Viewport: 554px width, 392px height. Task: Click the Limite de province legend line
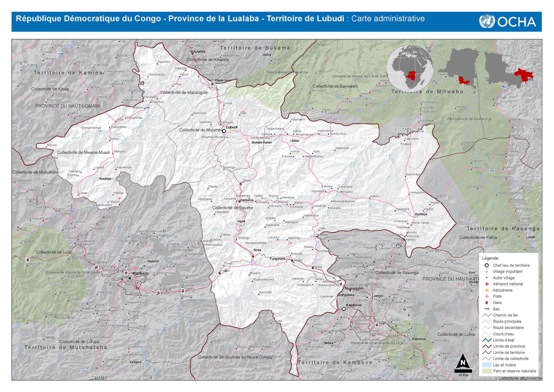[x=487, y=346]
